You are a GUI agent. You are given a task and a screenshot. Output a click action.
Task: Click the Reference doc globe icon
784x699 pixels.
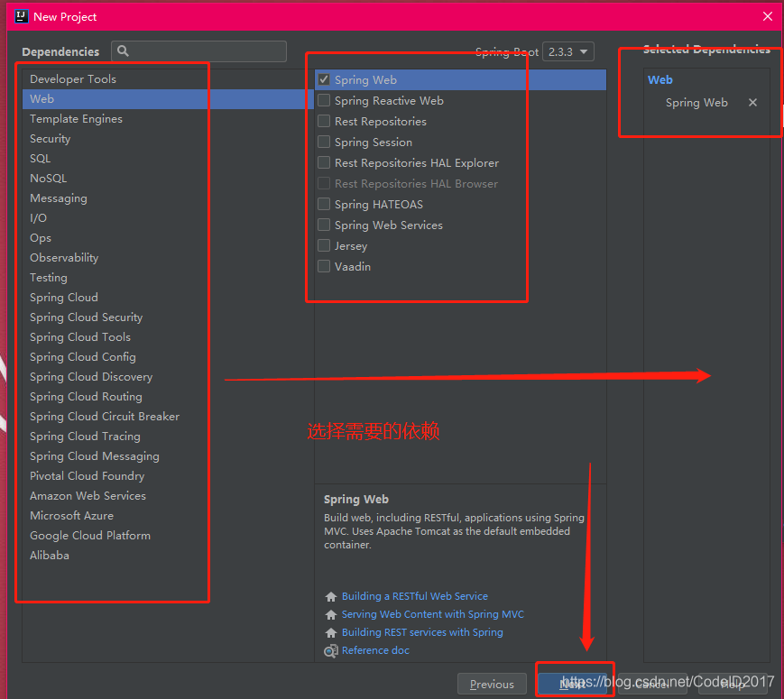tap(330, 651)
